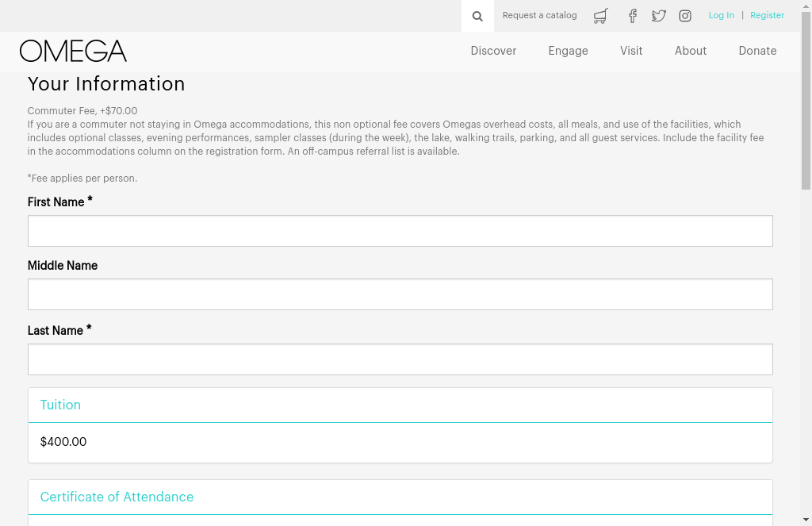Open the Discover menu
This screenshot has height=526, width=812.
pos(493,51)
